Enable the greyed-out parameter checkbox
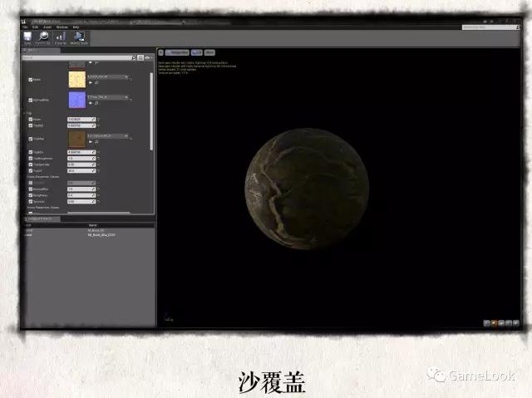This screenshot has width=532, height=398. (31, 183)
